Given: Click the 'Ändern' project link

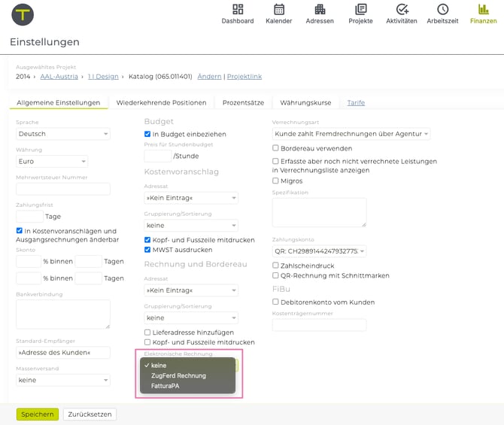Looking at the screenshot, I should [x=209, y=77].
